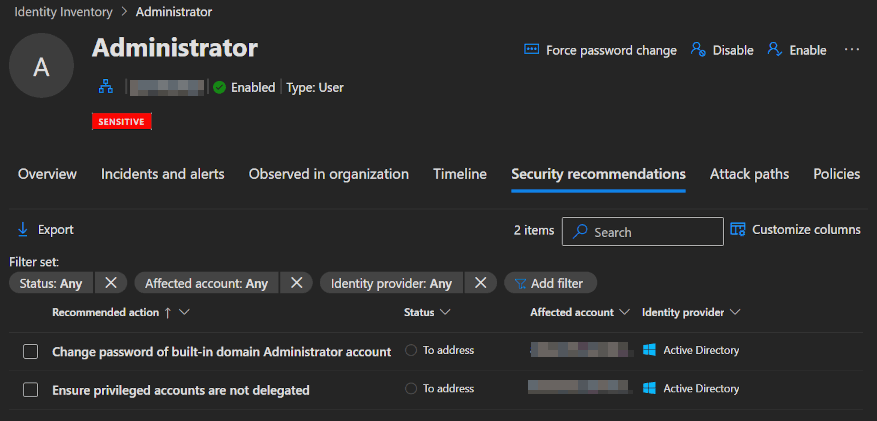Click the Customize columns icon
Viewport: 877px width, 421px height.
coord(738,230)
